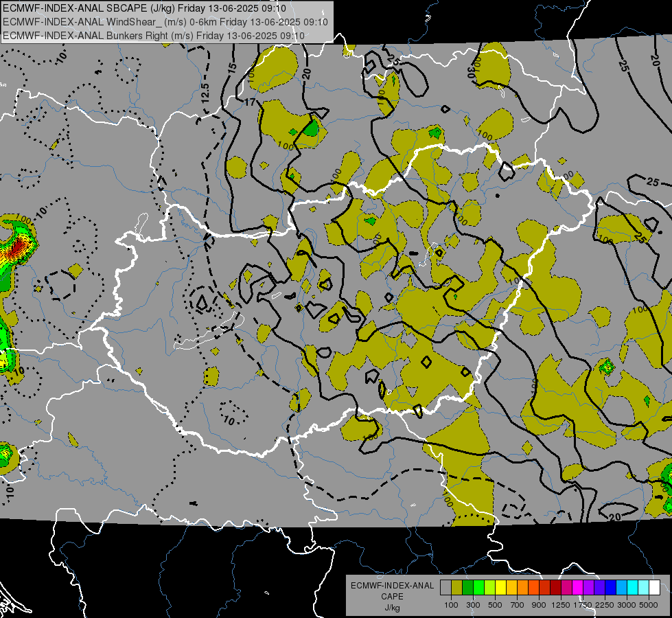The height and width of the screenshot is (618, 672).
Task: Click the pure blue legend swatch
Action: pos(610,588)
